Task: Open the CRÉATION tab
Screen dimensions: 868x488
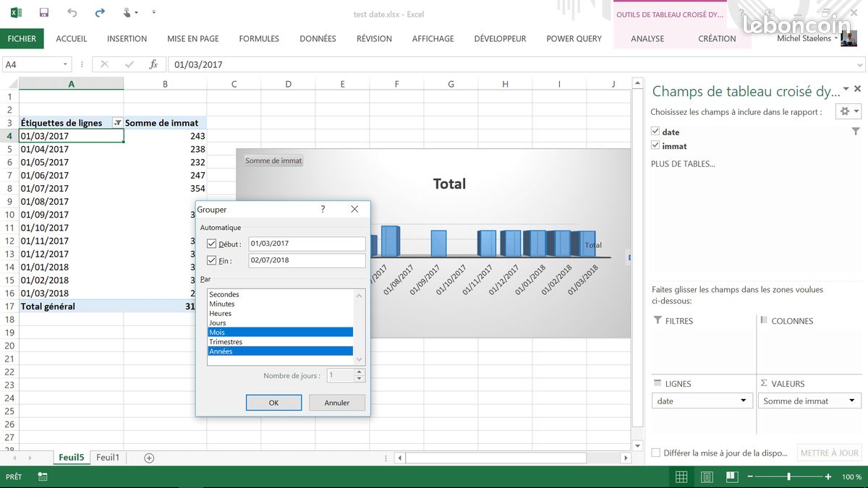Action: (x=717, y=38)
